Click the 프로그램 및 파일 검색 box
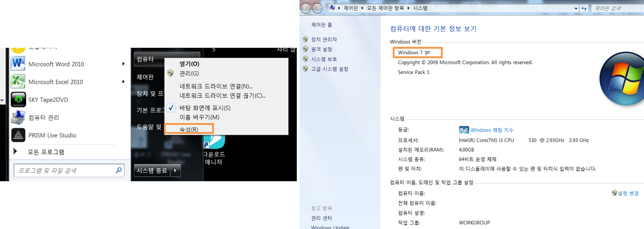Image resolution: width=644 pixels, height=229 pixels. [69, 170]
